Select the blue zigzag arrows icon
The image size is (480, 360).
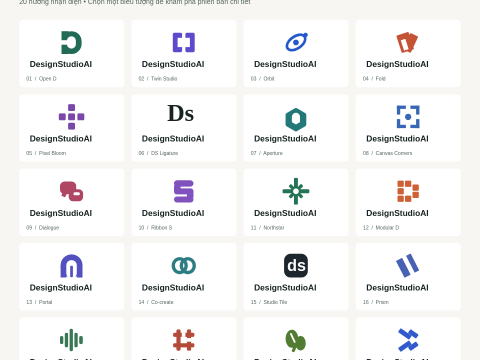point(408,340)
